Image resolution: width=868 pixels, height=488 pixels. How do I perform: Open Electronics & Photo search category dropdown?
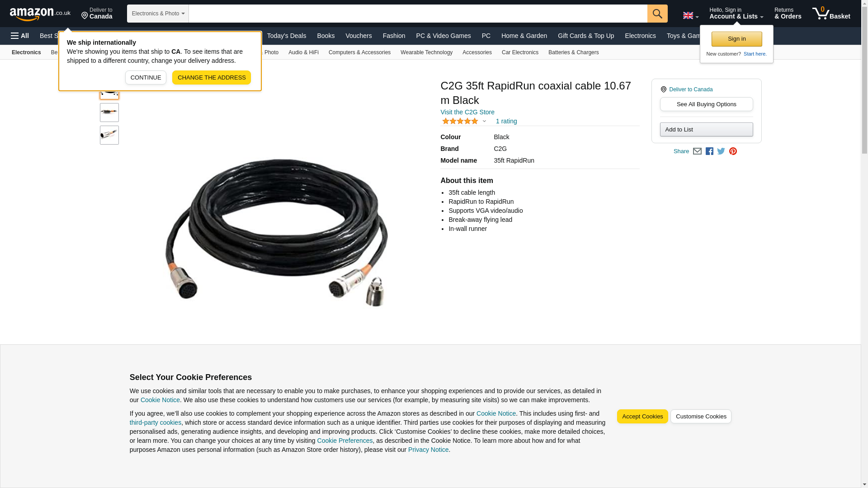[x=158, y=14]
